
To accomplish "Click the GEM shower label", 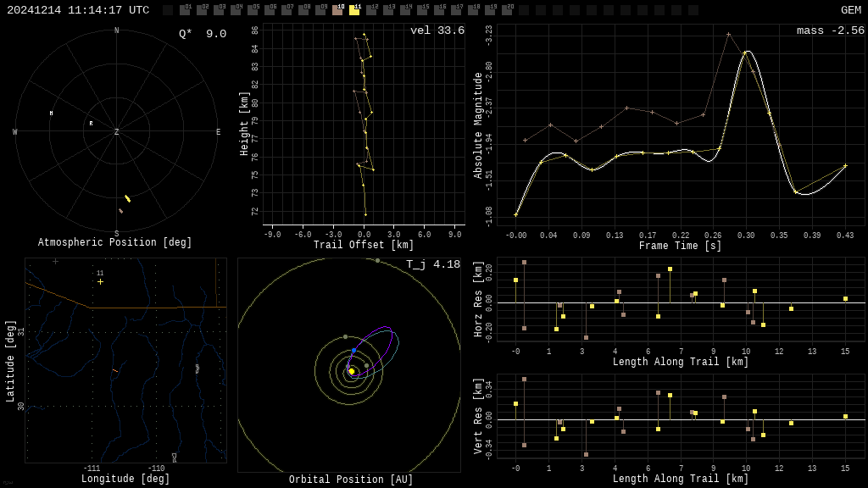I will tap(851, 10).
